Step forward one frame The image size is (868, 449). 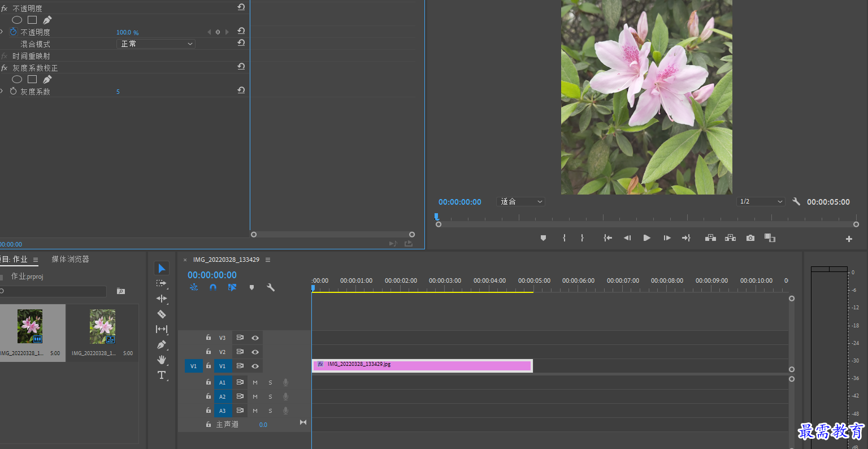667,238
